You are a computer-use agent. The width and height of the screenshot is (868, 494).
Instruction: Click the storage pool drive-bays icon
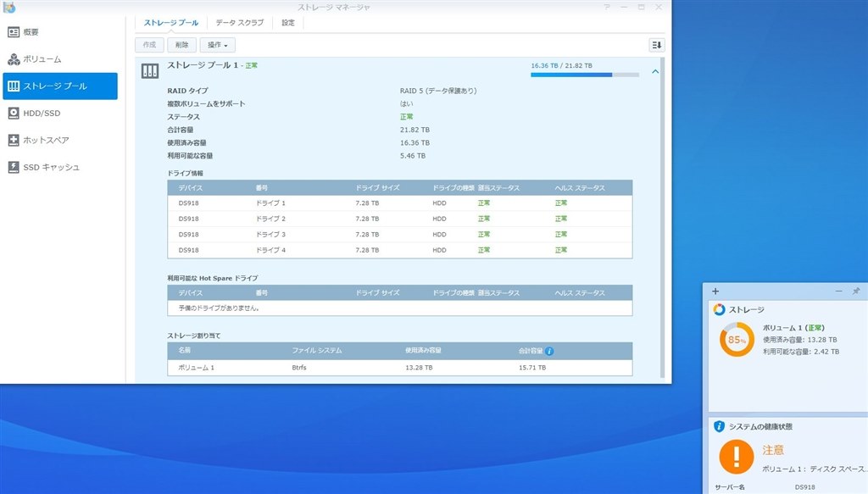[x=150, y=71]
